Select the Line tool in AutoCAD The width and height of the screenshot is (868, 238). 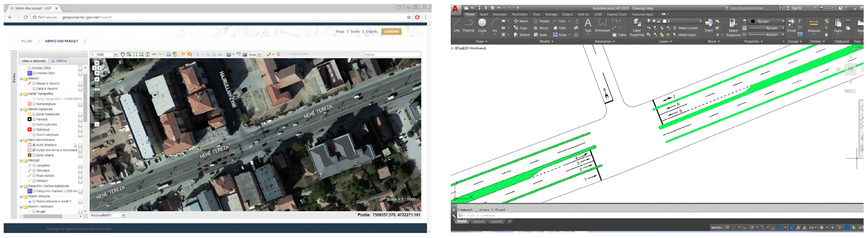pyautogui.click(x=456, y=25)
